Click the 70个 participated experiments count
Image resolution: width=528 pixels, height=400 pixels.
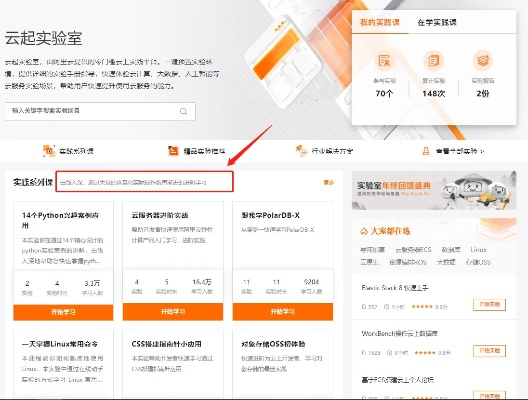pos(384,93)
